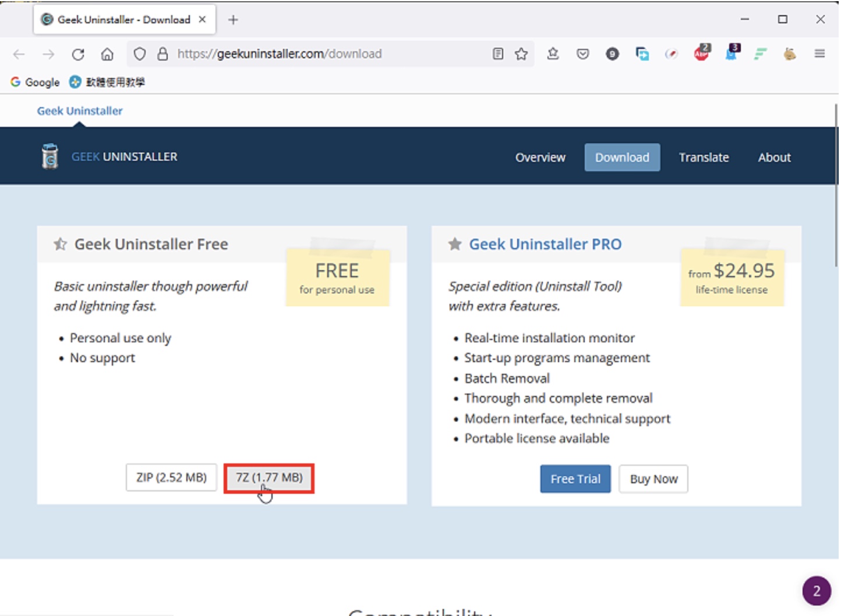The image size is (841, 616).
Task: Start the PRO Free Trial
Action: click(575, 479)
